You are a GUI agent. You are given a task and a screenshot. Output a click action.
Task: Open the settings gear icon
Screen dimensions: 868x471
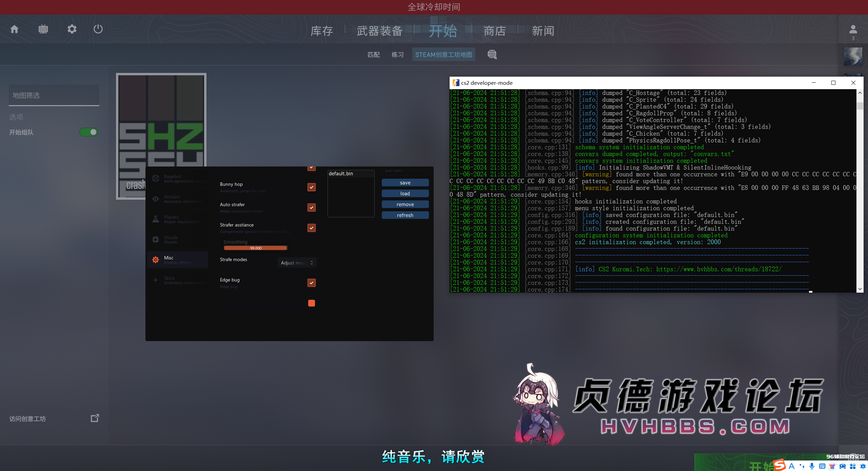(x=72, y=30)
